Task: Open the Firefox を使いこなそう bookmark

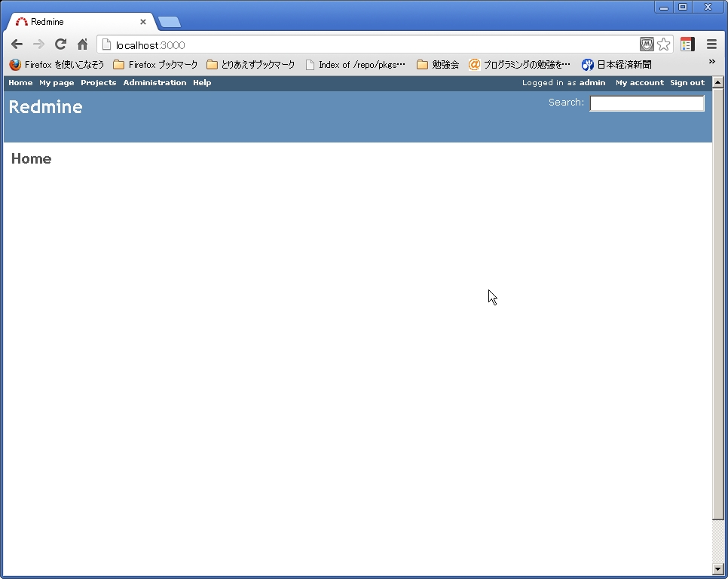Action: coord(57,65)
